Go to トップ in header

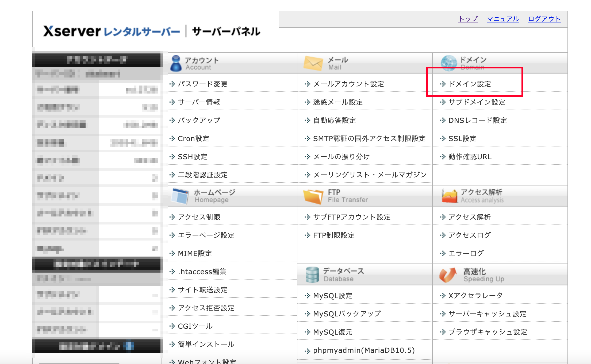point(468,19)
